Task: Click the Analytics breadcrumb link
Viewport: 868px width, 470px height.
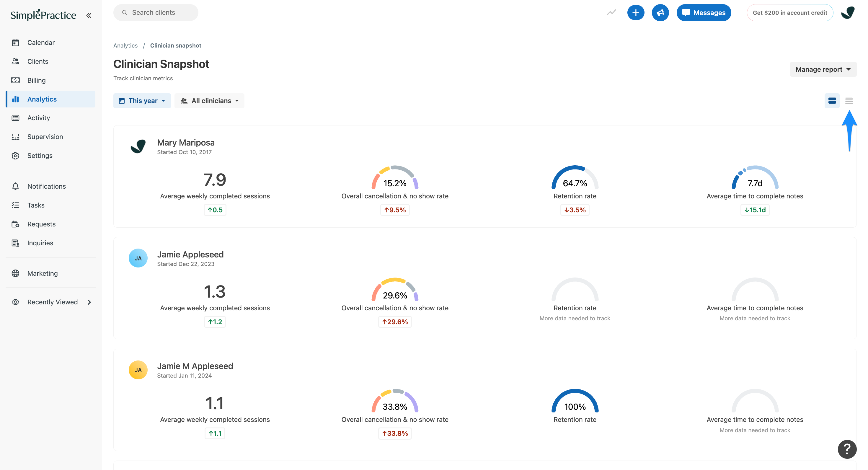Action: pyautogui.click(x=125, y=45)
